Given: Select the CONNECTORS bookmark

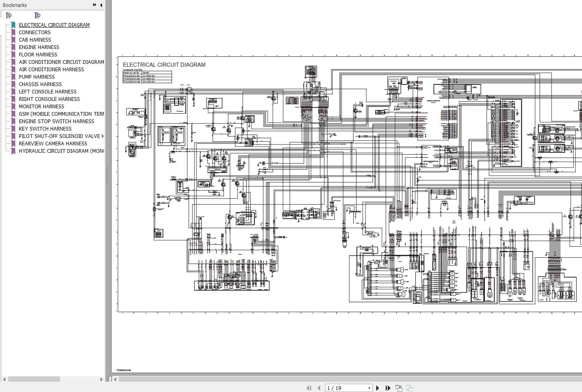Looking at the screenshot, I should (x=35, y=33).
